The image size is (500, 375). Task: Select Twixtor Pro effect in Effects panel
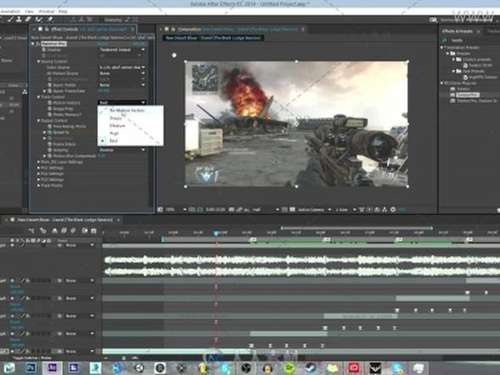point(468,95)
